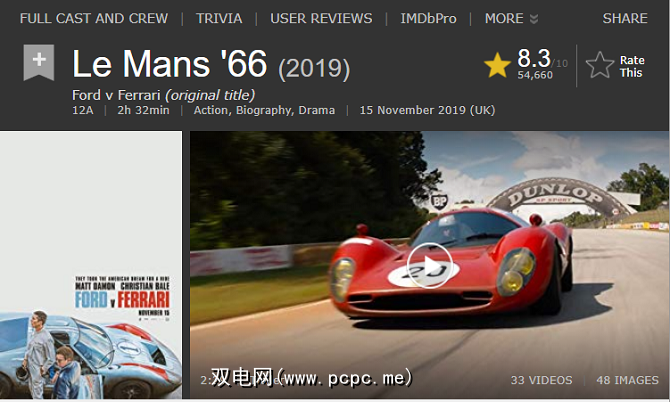Screen dimensions: 670x402
Task: Play the trailer video
Action: coord(429,265)
